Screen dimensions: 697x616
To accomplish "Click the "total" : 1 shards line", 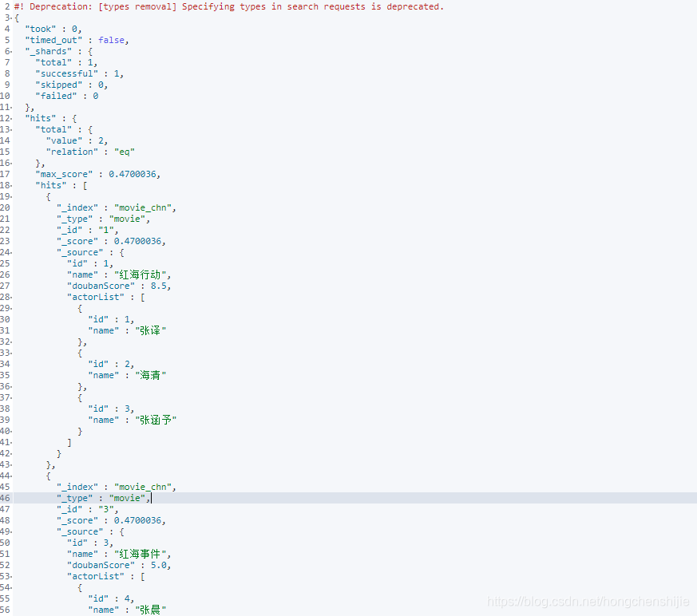I will tap(67, 62).
